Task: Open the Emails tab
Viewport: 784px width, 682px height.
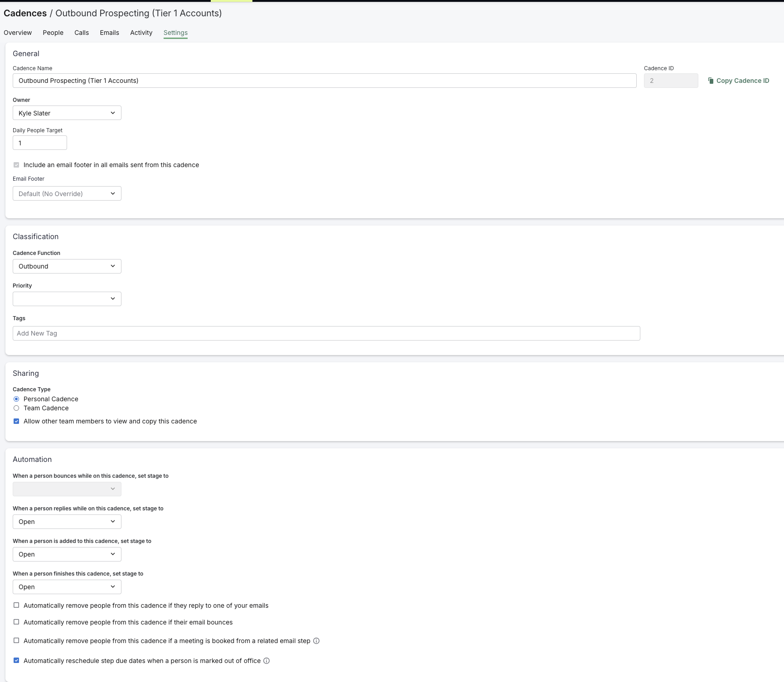Action: tap(109, 33)
